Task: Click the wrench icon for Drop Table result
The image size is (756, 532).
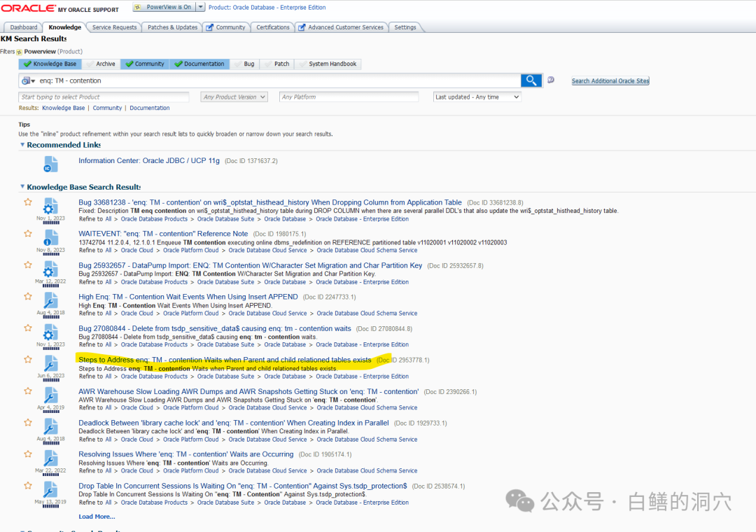Action: point(50,490)
